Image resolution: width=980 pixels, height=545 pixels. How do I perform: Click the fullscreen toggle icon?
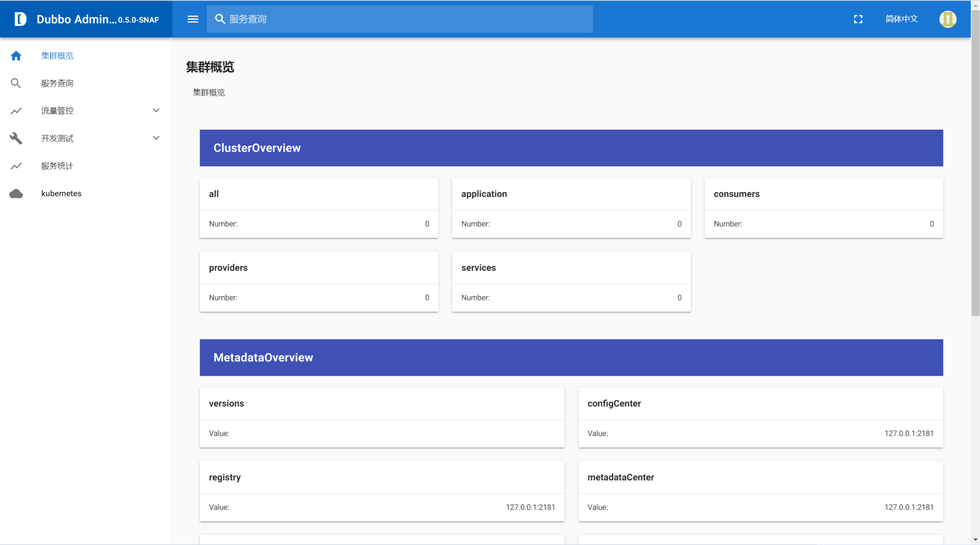click(858, 19)
